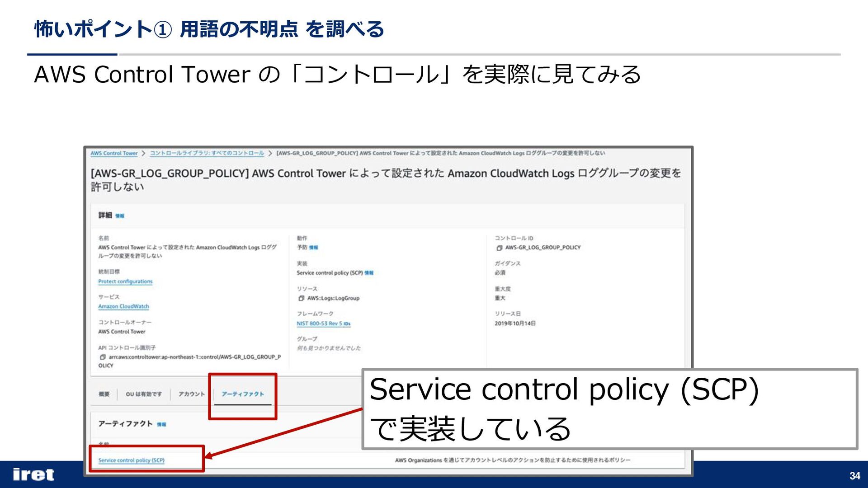Switch to OU は有効です tab
Viewport: 868px width, 488px height.
[x=144, y=394]
